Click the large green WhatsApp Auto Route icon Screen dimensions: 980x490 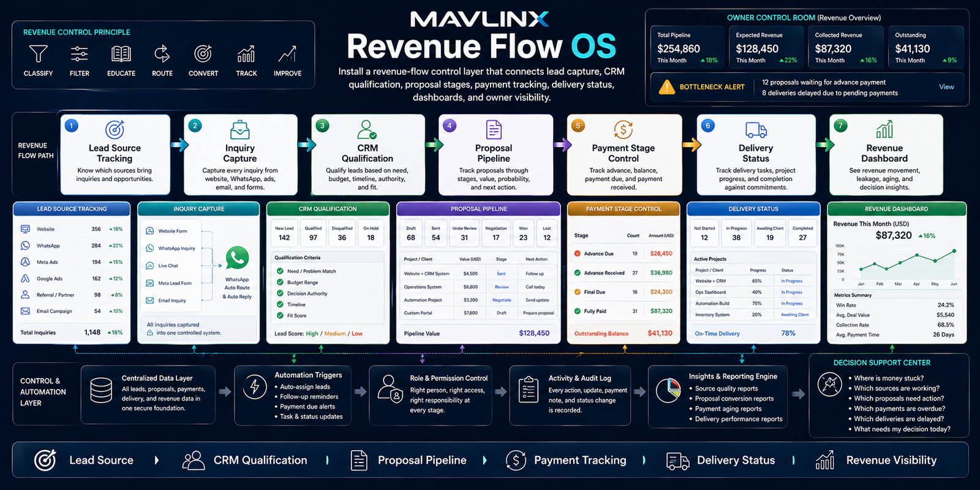(237, 258)
